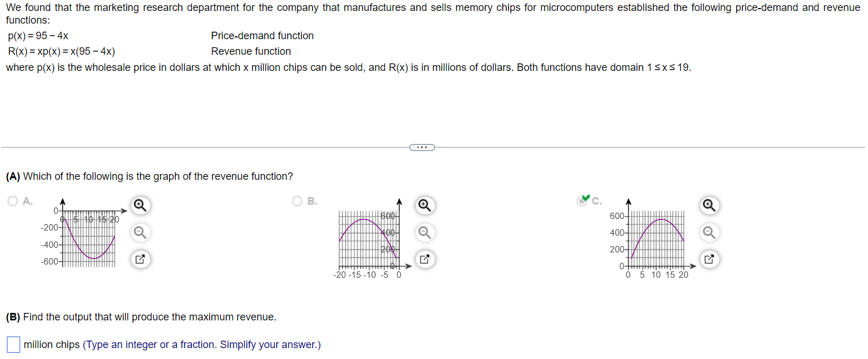Viewport: 868px width, 359px height.
Task: Click the answer choice label B
Action: coord(310,201)
